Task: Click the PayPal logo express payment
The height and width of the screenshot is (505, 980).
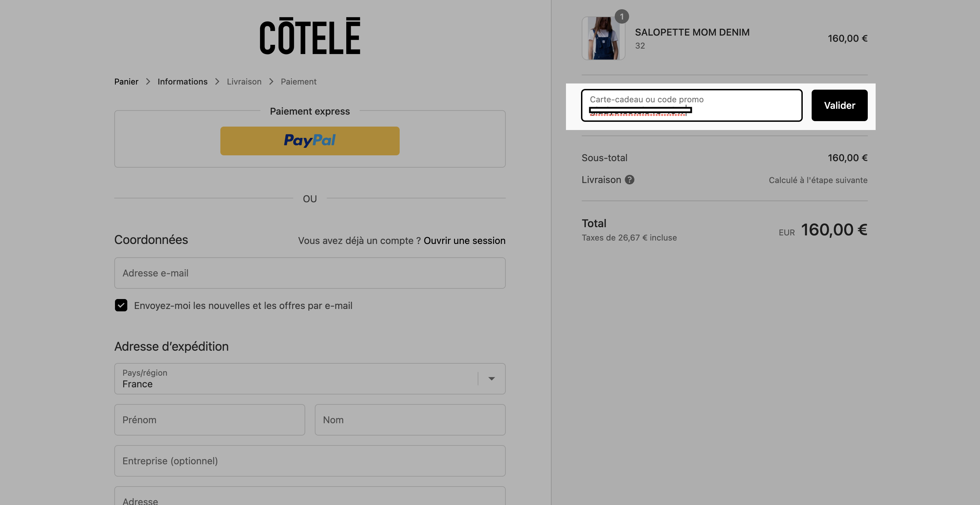Action: pyautogui.click(x=310, y=141)
